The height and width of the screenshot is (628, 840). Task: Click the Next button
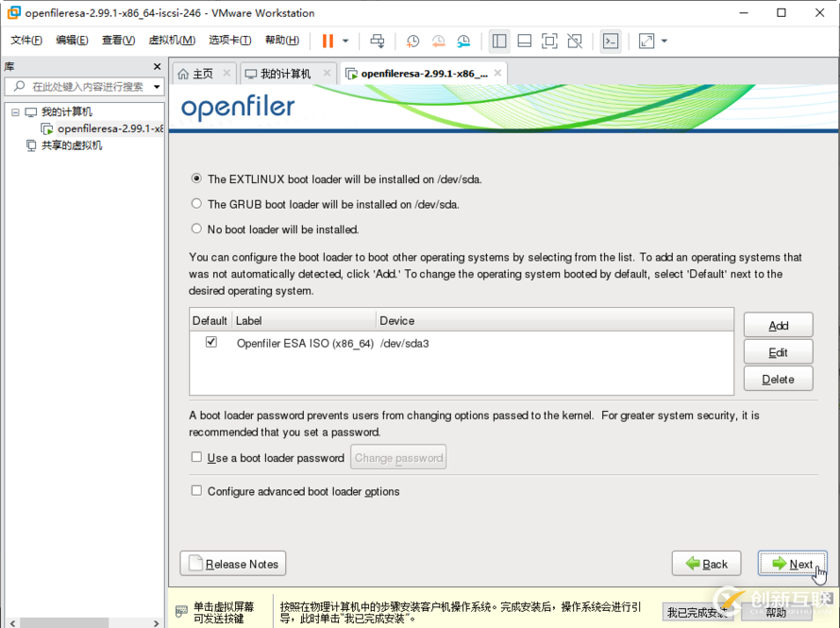pyautogui.click(x=792, y=564)
